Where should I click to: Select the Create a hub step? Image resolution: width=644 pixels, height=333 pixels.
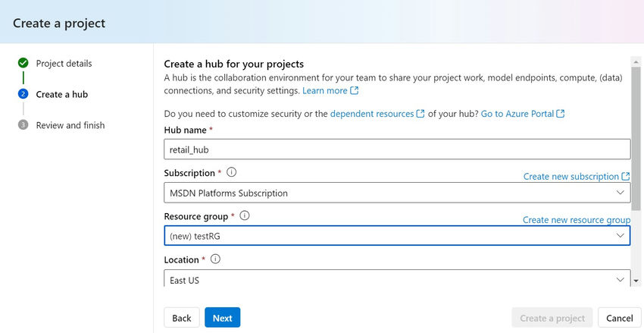click(x=62, y=94)
